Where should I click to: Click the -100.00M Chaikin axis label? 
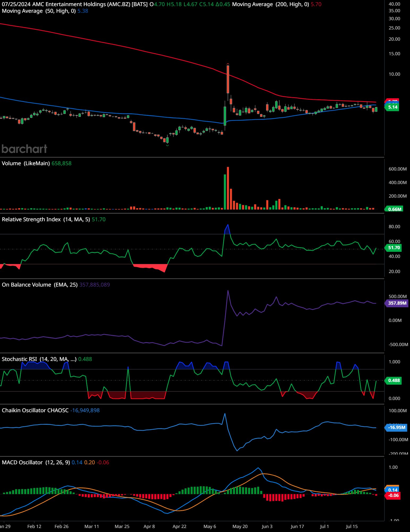[x=398, y=440]
